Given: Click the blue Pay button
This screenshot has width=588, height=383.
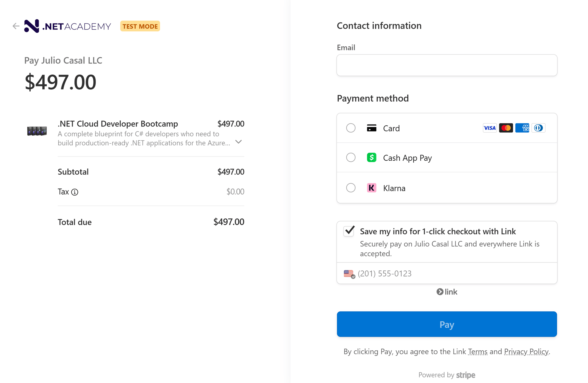Looking at the screenshot, I should tap(447, 324).
